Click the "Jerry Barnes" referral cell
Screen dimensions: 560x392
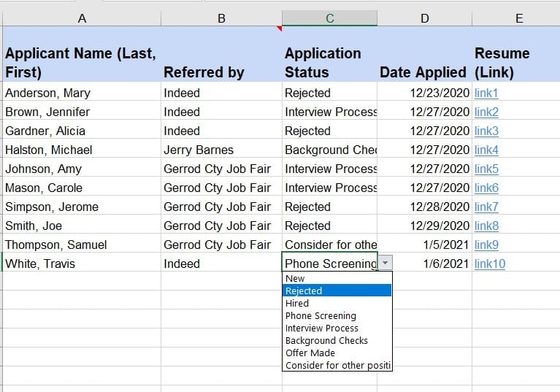(199, 150)
